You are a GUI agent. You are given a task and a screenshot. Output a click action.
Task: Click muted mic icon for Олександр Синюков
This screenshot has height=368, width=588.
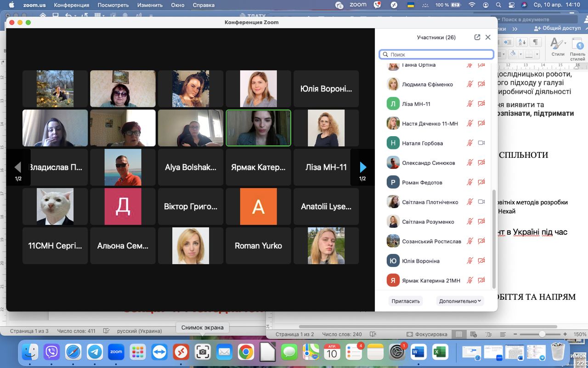tap(469, 163)
